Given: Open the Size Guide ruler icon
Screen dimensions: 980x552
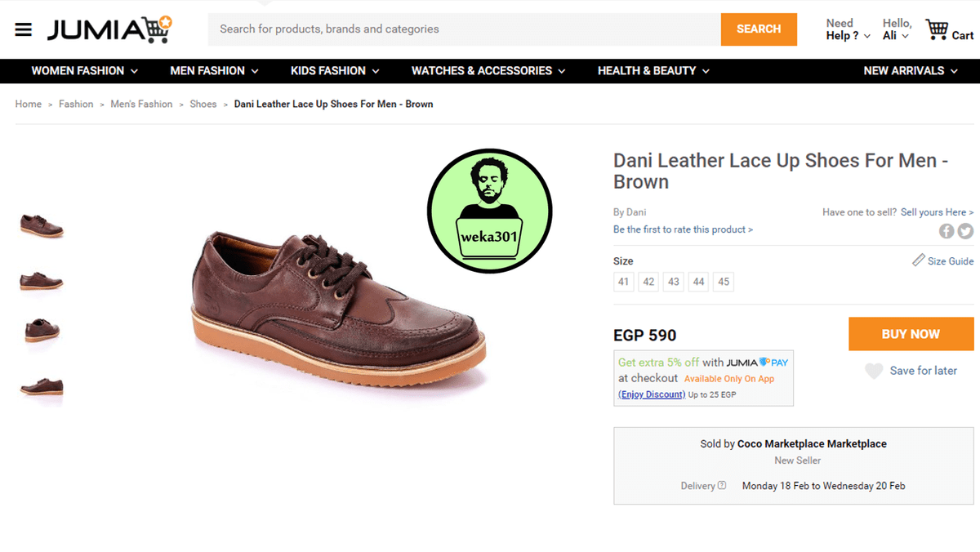Looking at the screenshot, I should coord(919,260).
